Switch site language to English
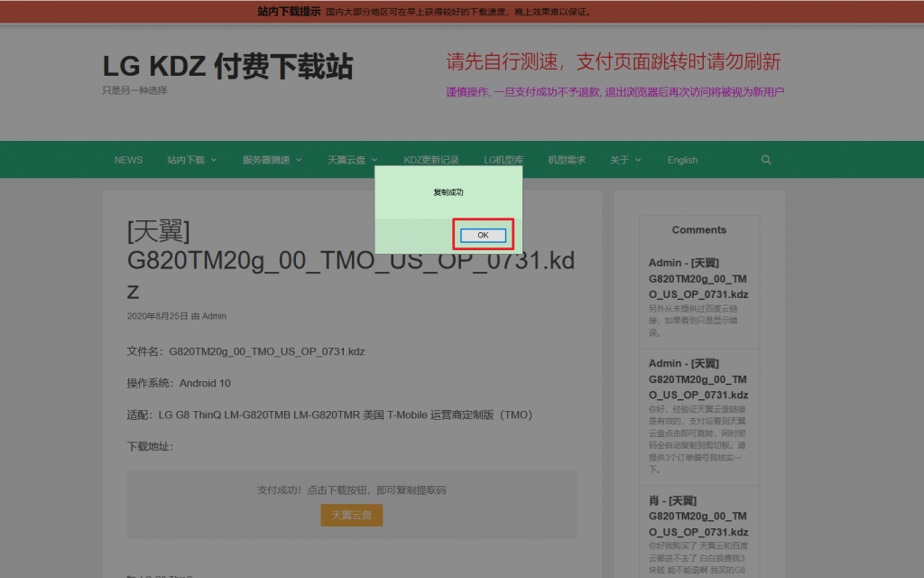Screen dimensions: 924x578 682,160
